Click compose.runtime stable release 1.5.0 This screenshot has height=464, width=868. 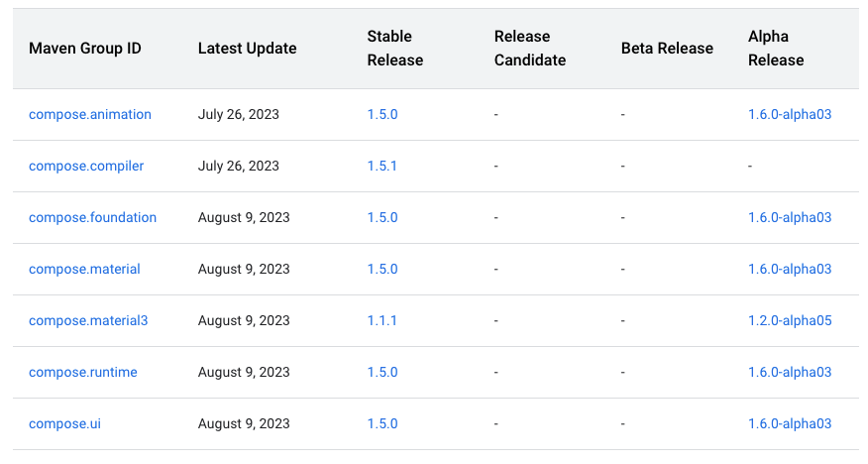click(382, 372)
